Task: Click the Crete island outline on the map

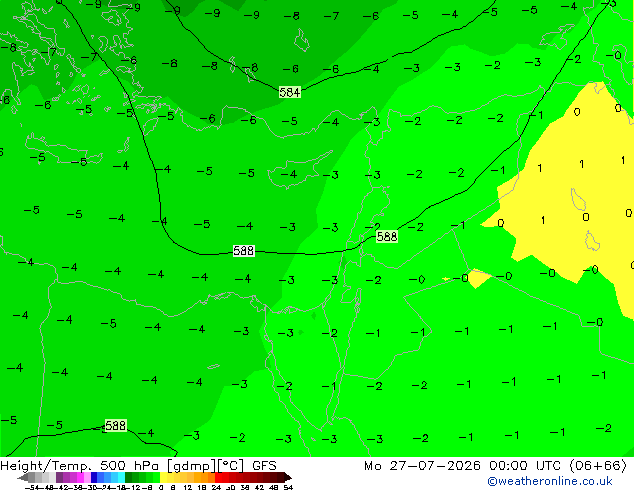Action: [64, 150]
